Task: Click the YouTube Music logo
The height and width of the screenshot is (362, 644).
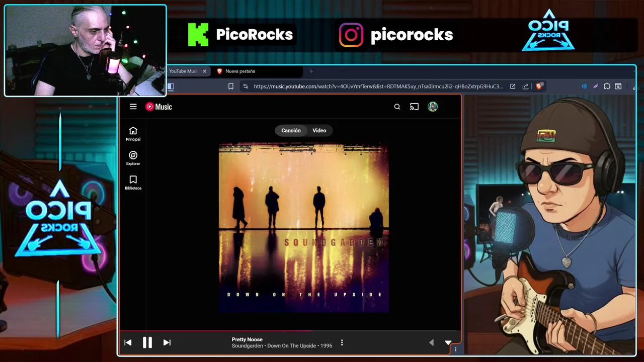Action: 158,107
